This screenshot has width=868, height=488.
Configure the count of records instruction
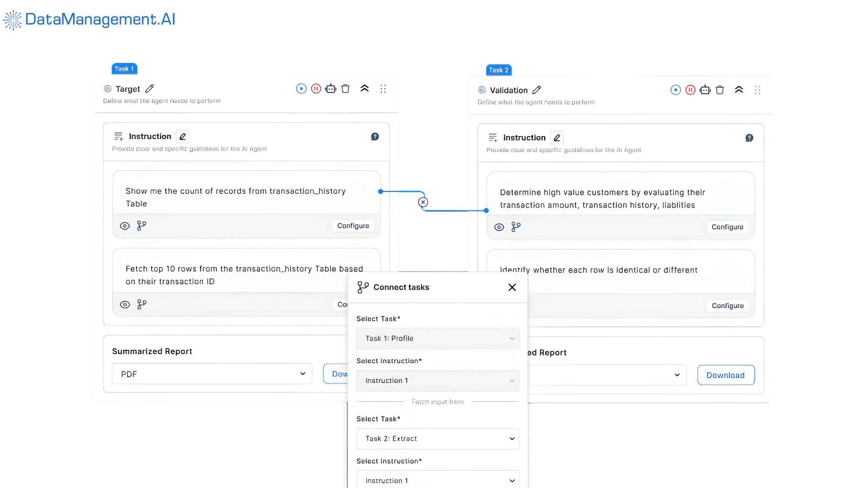[353, 226]
